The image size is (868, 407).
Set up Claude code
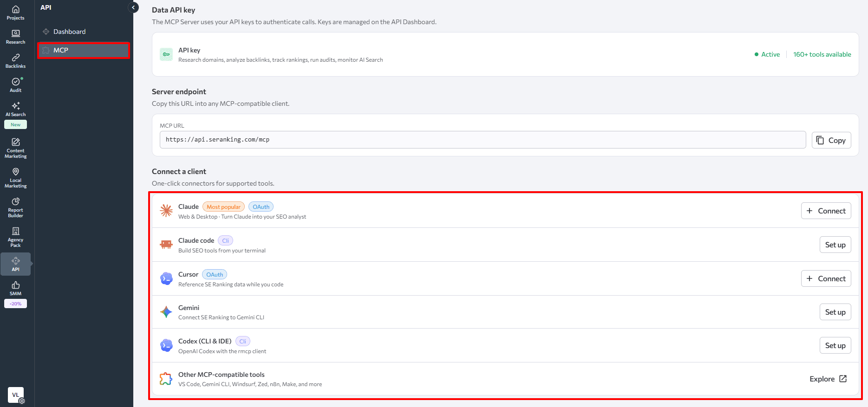coord(835,245)
